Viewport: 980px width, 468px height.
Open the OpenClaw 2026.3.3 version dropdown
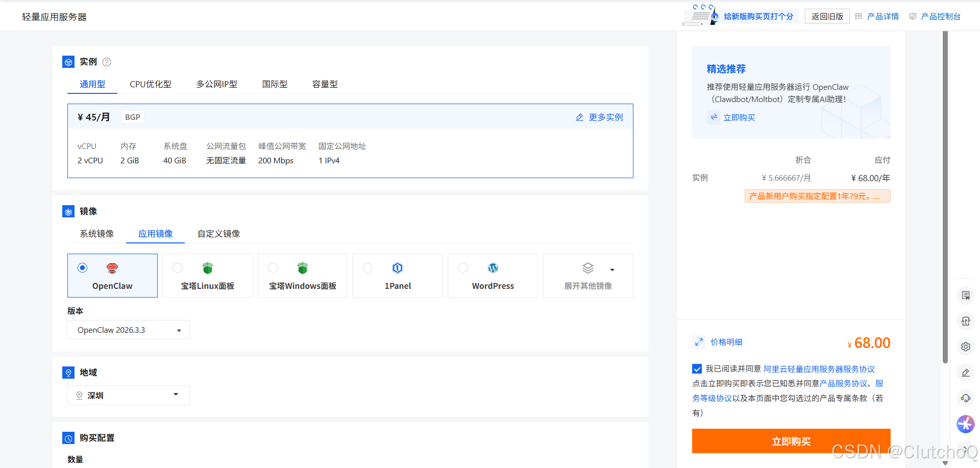[129, 330]
